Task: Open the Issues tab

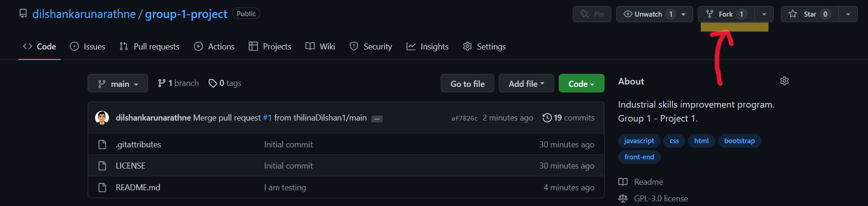Action: click(x=87, y=46)
